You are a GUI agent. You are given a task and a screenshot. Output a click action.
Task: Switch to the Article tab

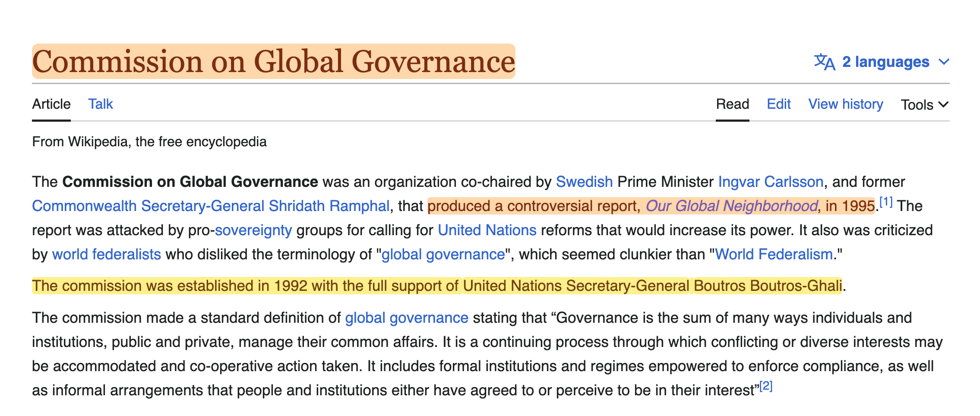coord(51,104)
